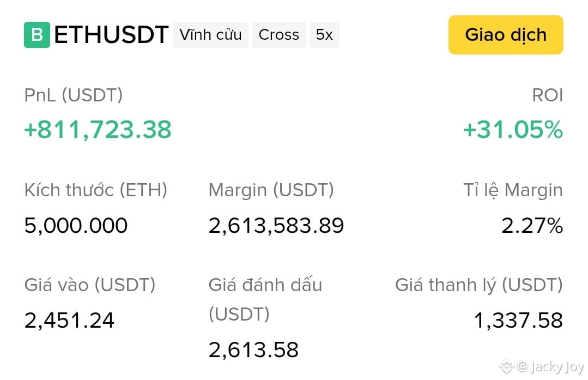The height and width of the screenshot is (380, 588).
Task: Select the 2,613,583.89 margin value
Action: pyautogui.click(x=276, y=226)
